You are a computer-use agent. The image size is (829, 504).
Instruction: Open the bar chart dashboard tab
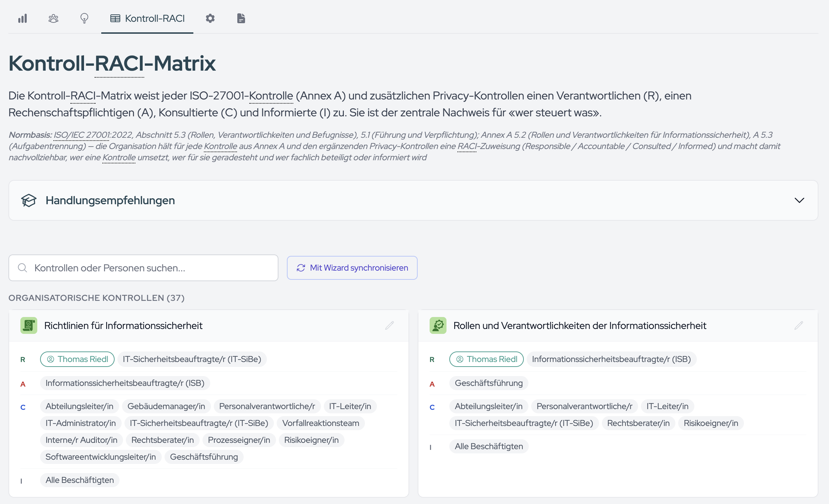coord(23,18)
